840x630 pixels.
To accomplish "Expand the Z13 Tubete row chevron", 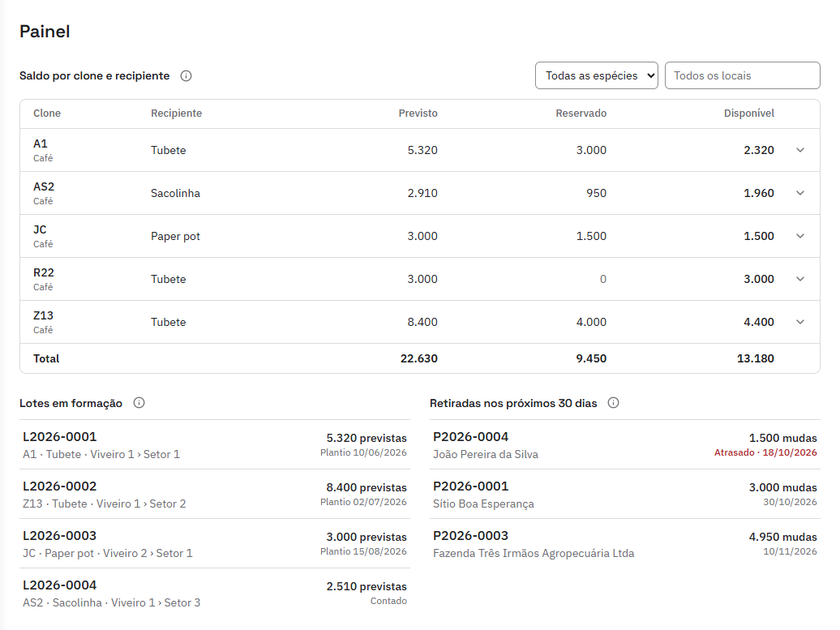I will coord(799,321).
